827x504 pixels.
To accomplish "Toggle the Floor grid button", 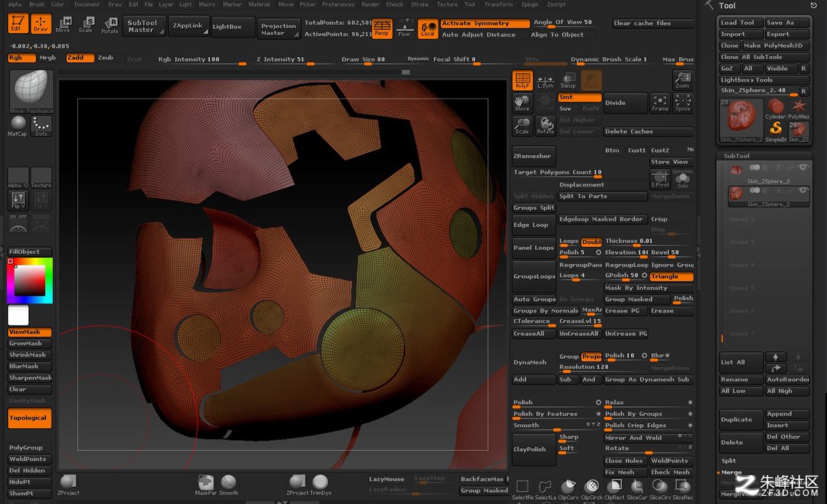I will (405, 28).
